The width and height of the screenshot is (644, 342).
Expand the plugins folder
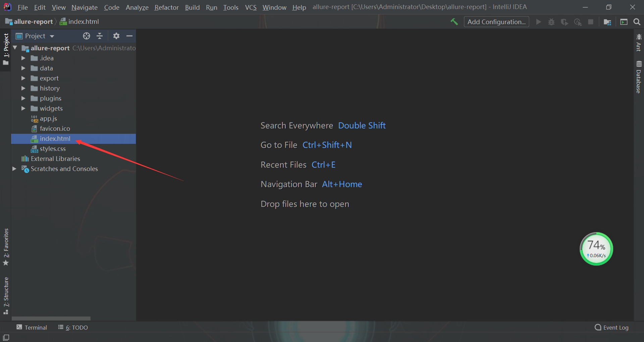click(23, 98)
